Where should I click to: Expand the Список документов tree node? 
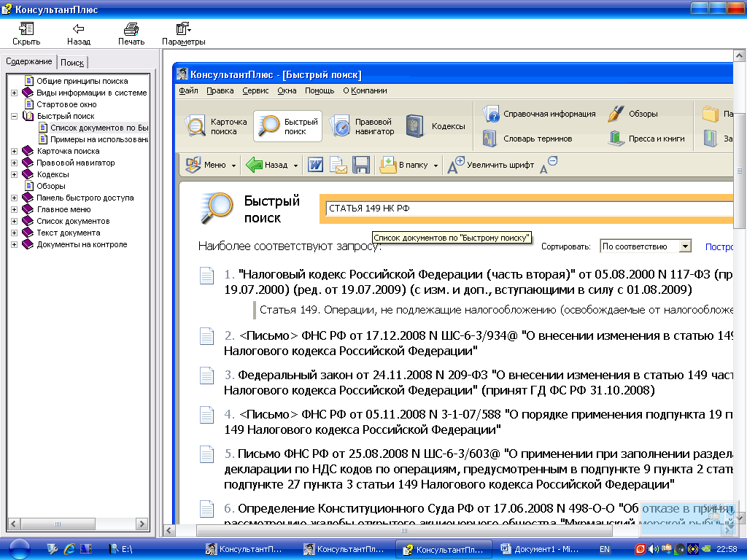15,221
